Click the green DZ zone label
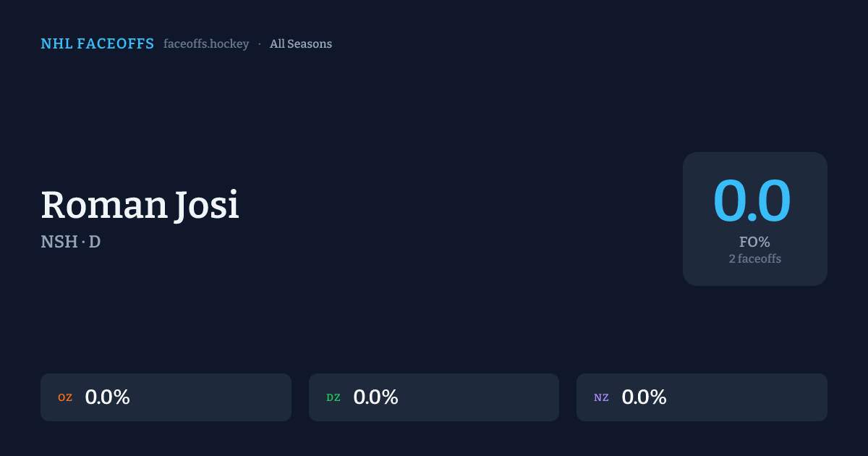This screenshot has height=456, width=868. 333,397
